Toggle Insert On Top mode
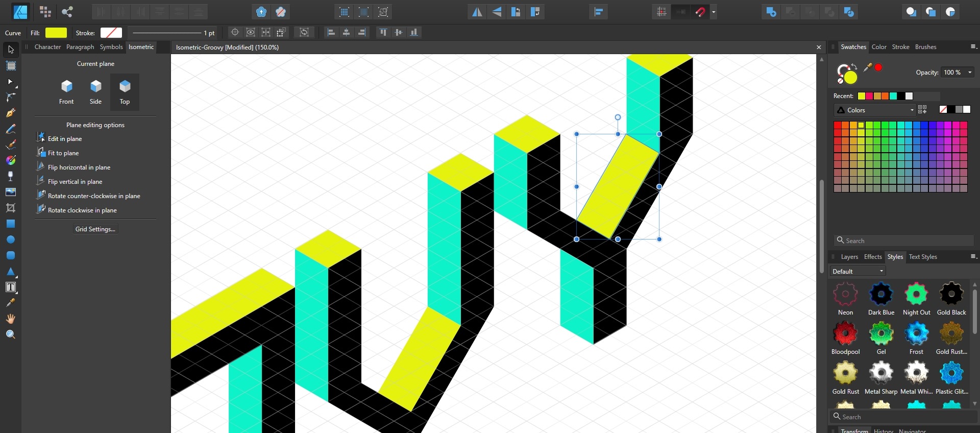Image resolution: width=980 pixels, height=433 pixels. point(932,12)
